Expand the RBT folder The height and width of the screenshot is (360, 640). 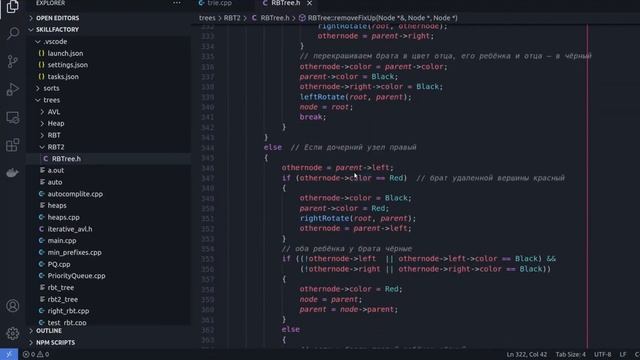(54, 135)
